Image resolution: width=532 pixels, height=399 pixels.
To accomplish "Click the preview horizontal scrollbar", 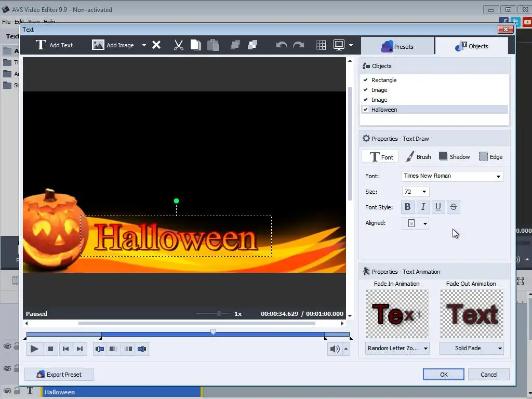I will pyautogui.click(x=197, y=323).
